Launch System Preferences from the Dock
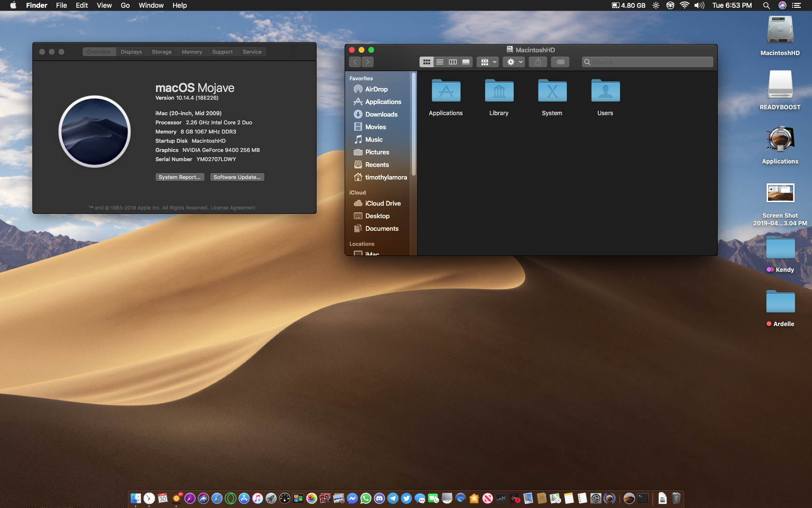This screenshot has width=812, height=508. tap(596, 498)
